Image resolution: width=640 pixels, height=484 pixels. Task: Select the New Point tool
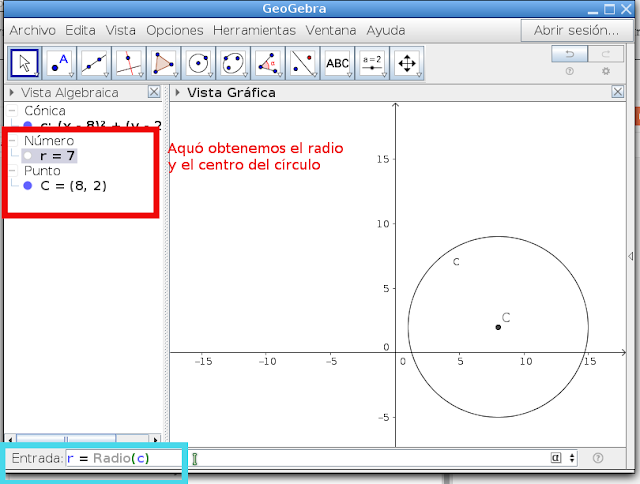[60, 63]
